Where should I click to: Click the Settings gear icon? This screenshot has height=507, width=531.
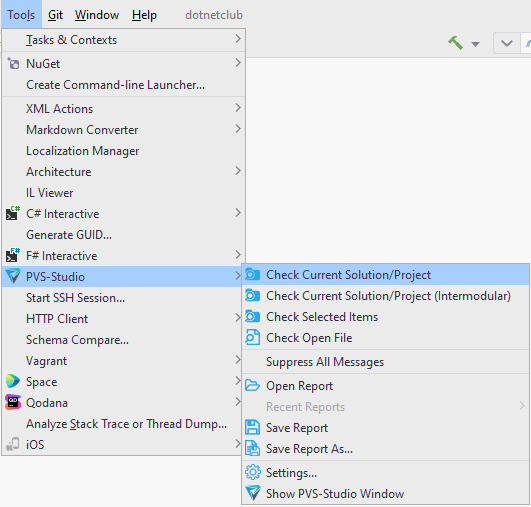pos(253,472)
